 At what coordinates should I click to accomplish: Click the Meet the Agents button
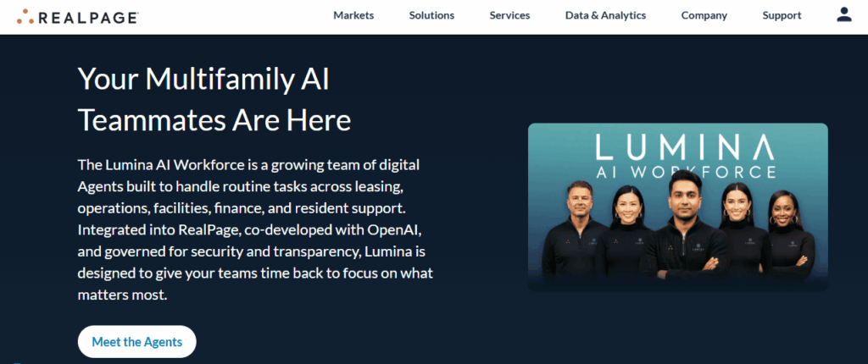tap(136, 341)
